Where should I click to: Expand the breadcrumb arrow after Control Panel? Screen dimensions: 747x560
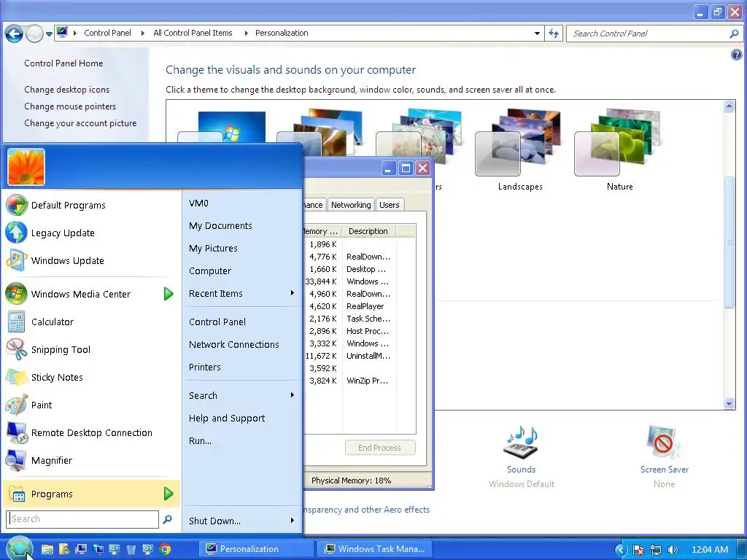pos(142,33)
